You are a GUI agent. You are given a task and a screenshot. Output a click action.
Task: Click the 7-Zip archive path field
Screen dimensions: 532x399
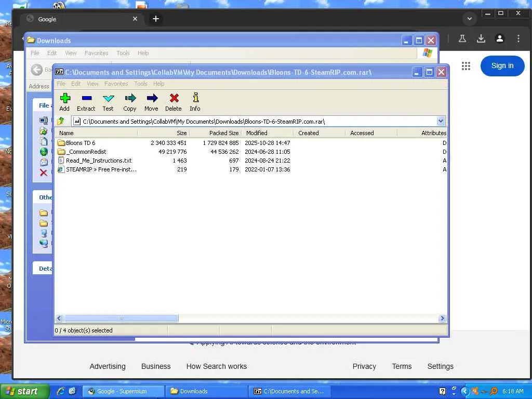point(254,121)
